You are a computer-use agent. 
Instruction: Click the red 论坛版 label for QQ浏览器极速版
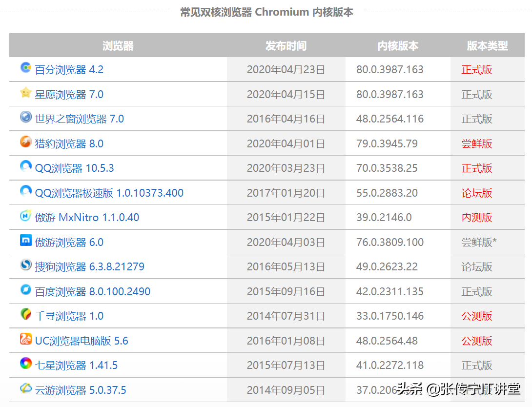pyautogui.click(x=477, y=193)
